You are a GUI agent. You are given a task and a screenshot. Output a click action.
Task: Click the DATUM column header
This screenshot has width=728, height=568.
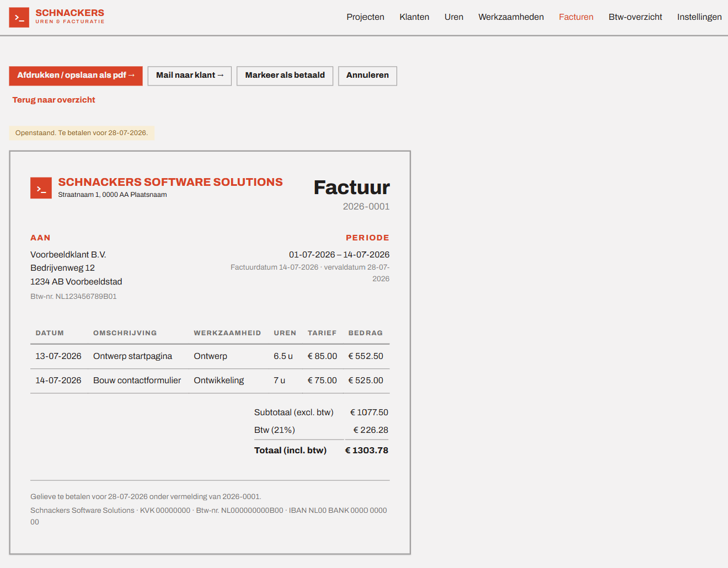click(x=50, y=333)
